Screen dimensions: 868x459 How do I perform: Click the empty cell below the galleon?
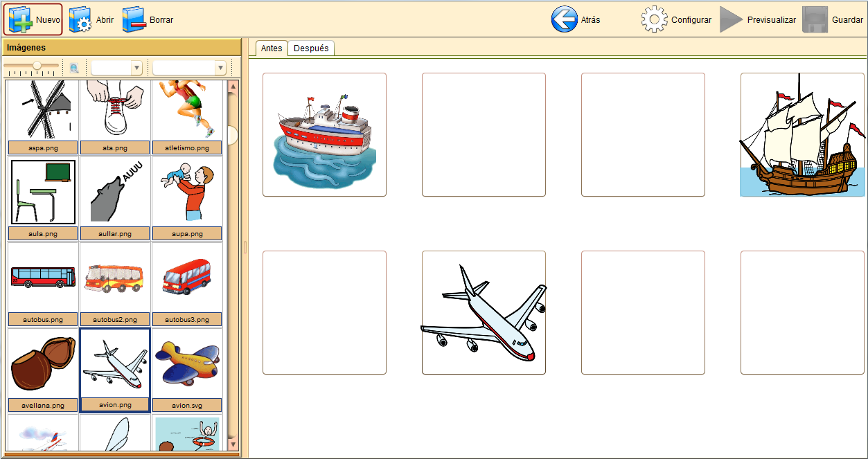(802, 312)
